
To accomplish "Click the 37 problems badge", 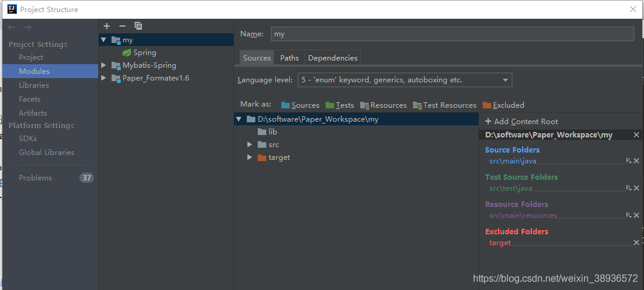I will pos(86,177).
